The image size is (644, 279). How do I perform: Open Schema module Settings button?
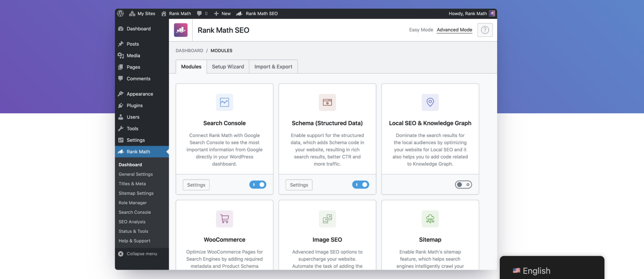[299, 185]
